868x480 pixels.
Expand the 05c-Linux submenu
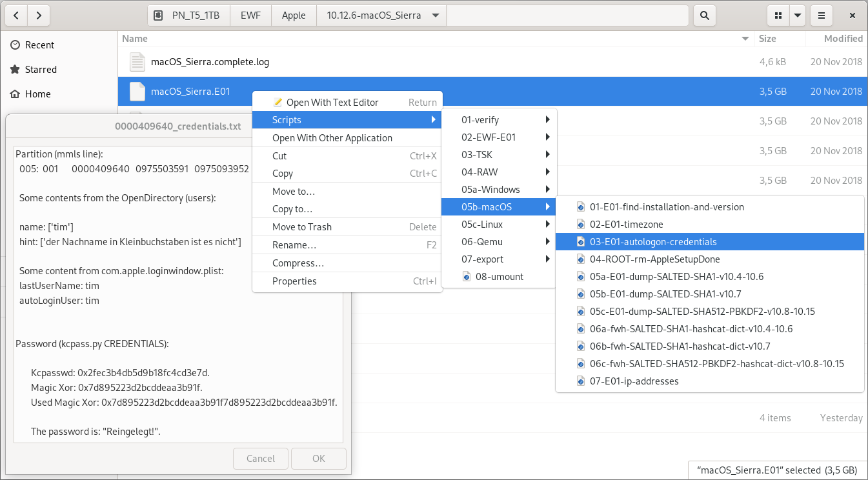pos(499,225)
